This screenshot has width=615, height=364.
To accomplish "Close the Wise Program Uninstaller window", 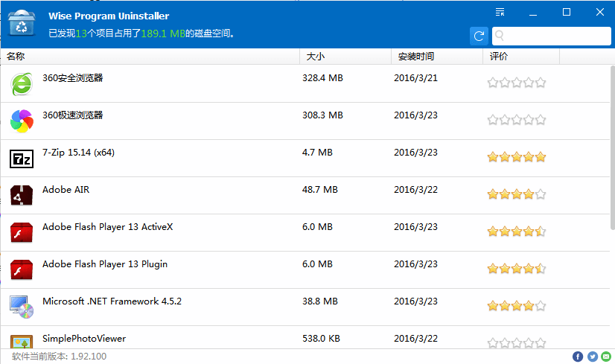I will 599,12.
